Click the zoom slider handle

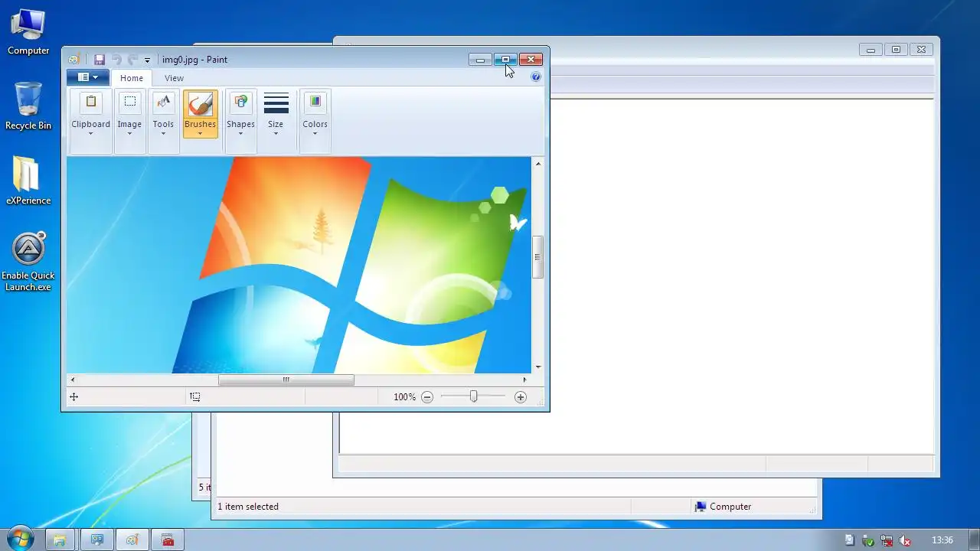[x=473, y=396]
